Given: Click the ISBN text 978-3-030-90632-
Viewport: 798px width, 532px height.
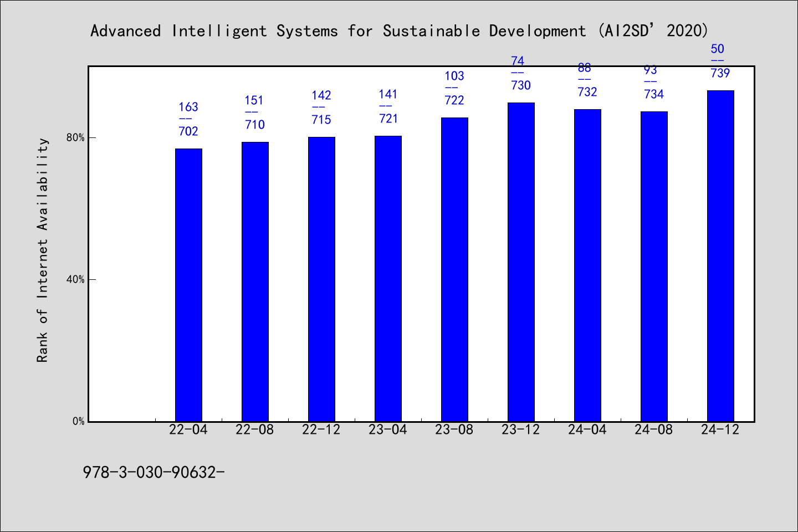Looking at the screenshot, I should [154, 472].
